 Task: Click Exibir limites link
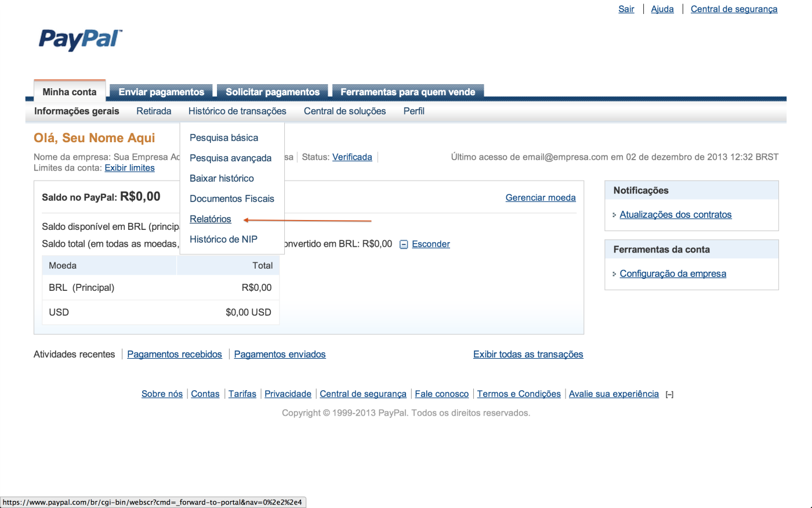(129, 168)
